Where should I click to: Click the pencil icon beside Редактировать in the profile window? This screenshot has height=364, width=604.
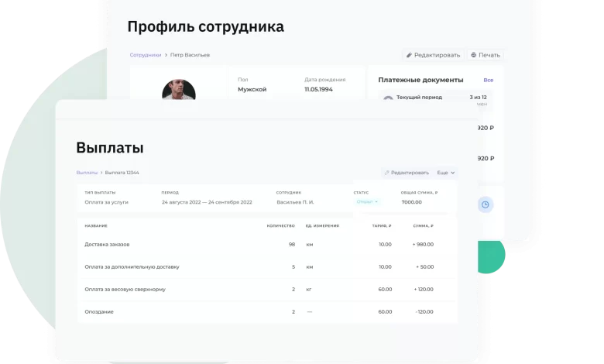409,55
